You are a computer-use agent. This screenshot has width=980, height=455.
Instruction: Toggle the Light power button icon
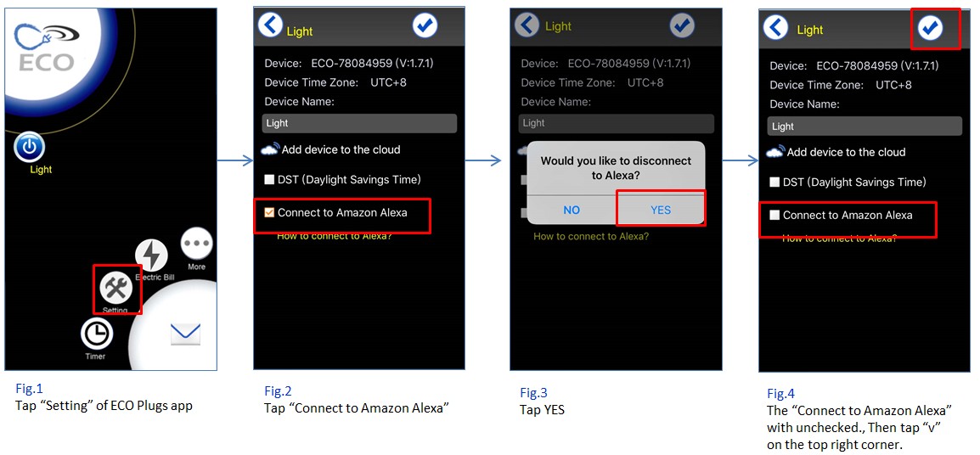coord(29,148)
